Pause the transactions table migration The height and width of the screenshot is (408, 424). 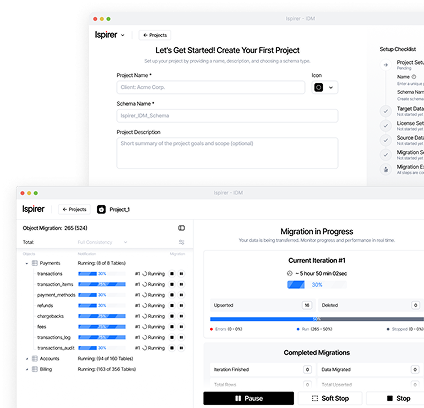tap(181, 274)
